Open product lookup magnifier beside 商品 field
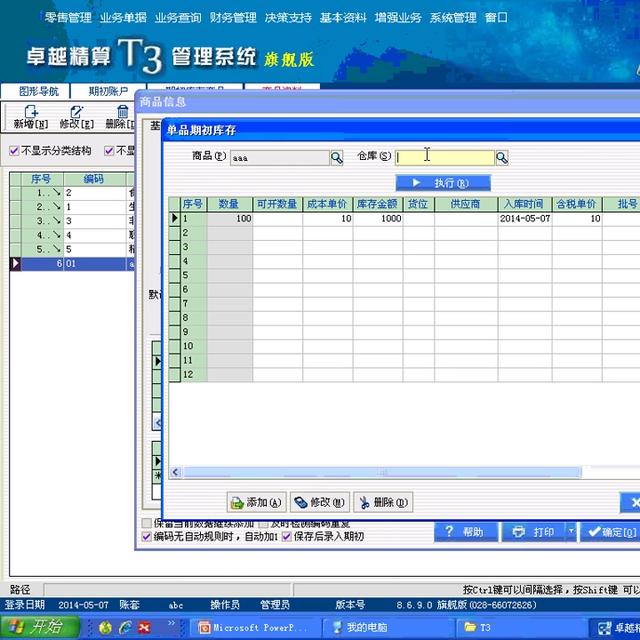The image size is (640, 640). click(x=337, y=158)
